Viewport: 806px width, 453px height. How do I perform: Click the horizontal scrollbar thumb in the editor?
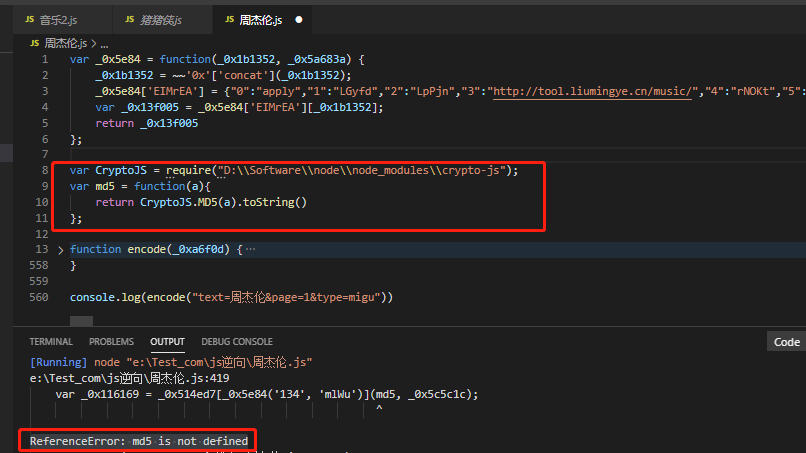coord(81,321)
